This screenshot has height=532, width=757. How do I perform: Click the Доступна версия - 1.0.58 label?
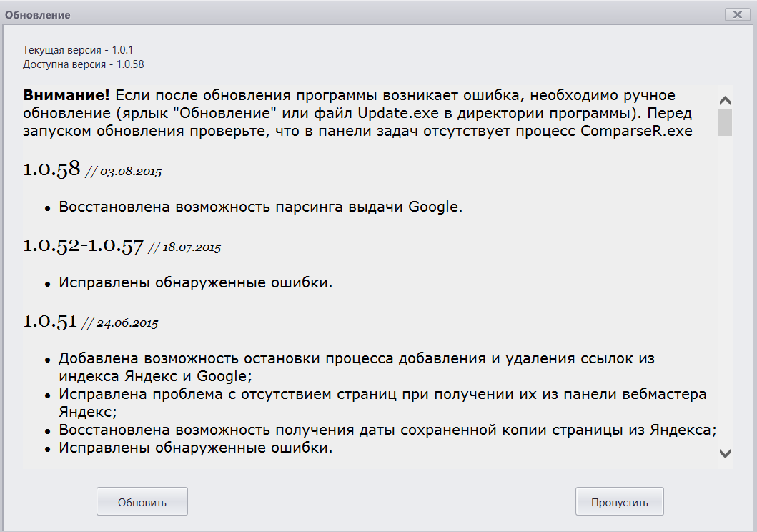[x=84, y=64]
